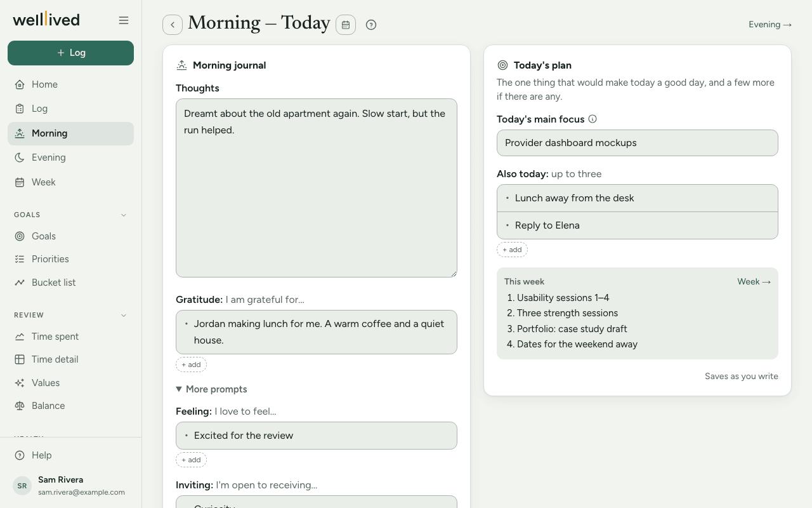Click the Log clipboard icon in sidebar
This screenshot has height=508, width=812.
pyautogui.click(x=20, y=109)
